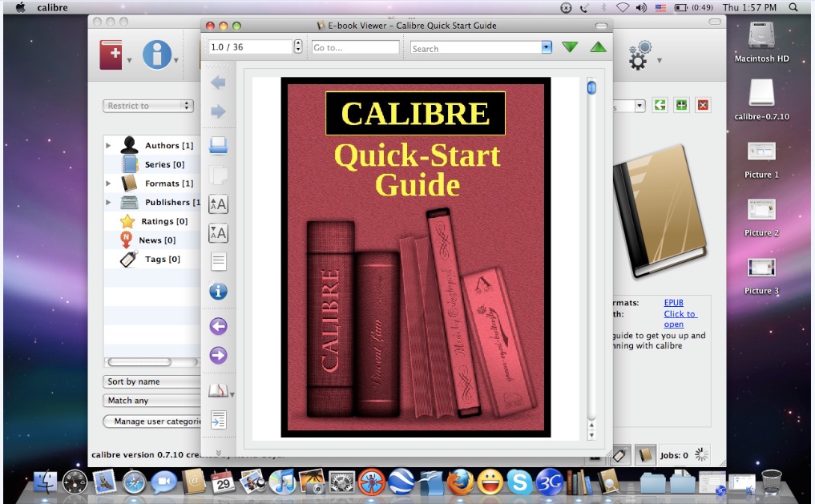Go to the next page with the purple right arrow
The height and width of the screenshot is (504, 815).
click(218, 356)
